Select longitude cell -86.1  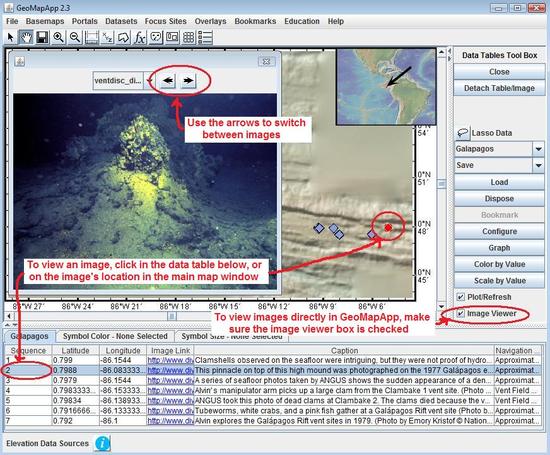point(123,421)
